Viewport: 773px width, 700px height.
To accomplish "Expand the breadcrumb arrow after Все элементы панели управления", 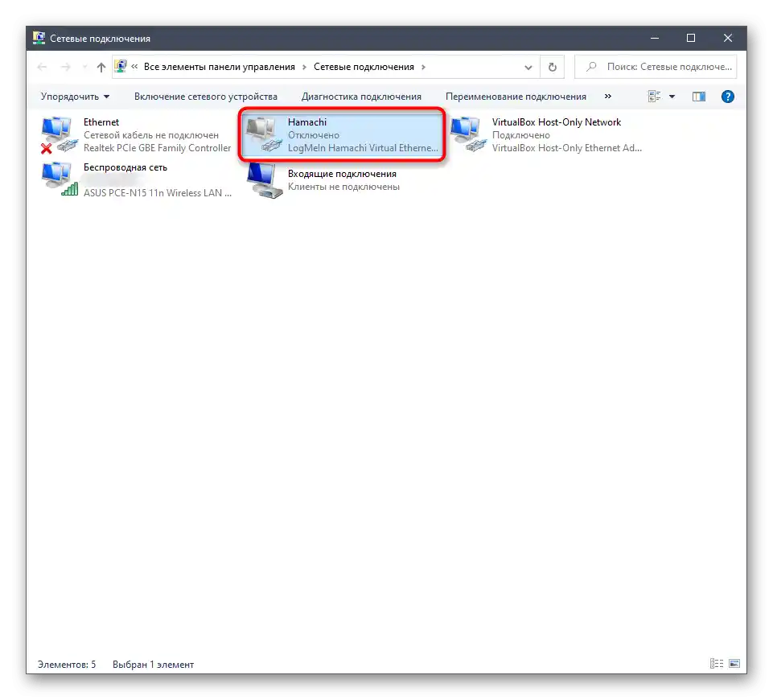I will point(304,67).
